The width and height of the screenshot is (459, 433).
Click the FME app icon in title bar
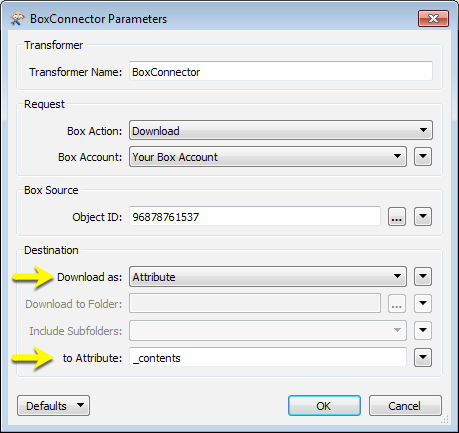pyautogui.click(x=17, y=19)
